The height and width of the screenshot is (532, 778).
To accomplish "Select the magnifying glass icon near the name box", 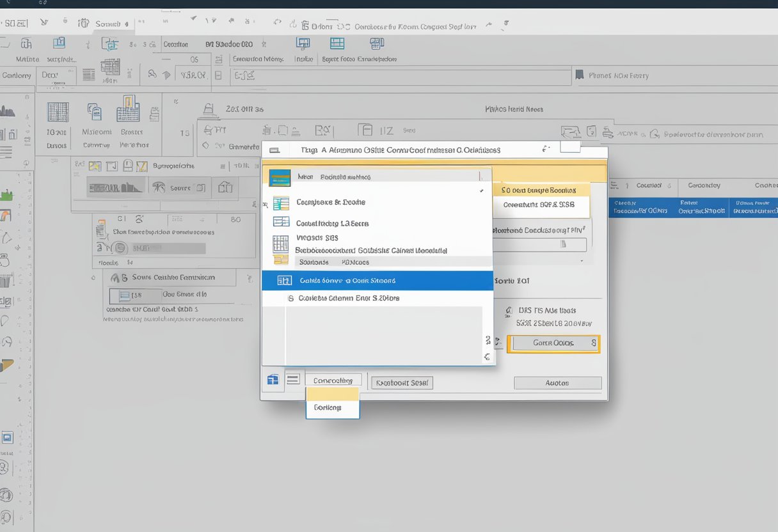I will [x=152, y=75].
